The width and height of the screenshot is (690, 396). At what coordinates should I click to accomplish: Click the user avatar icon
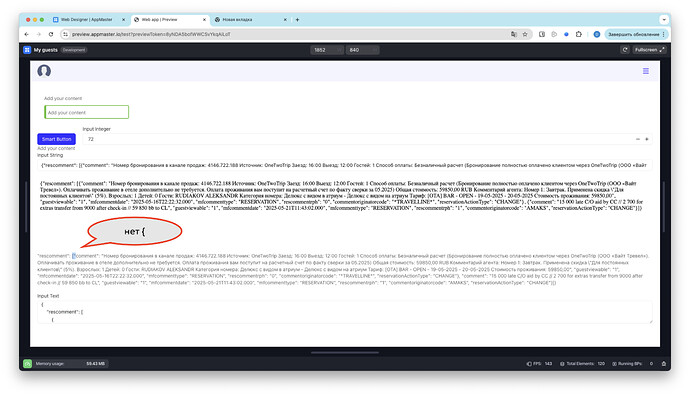click(44, 71)
